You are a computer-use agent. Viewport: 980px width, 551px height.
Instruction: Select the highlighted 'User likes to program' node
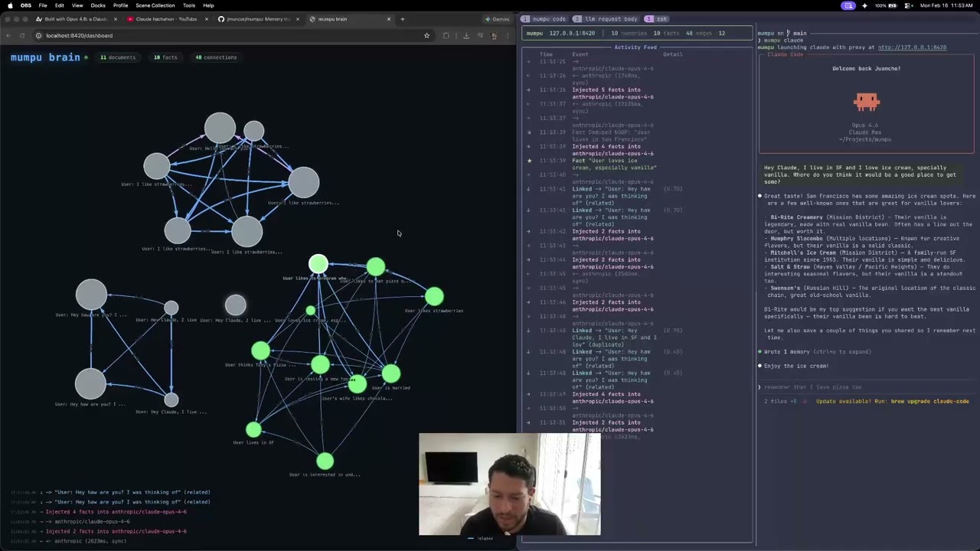pos(318,265)
